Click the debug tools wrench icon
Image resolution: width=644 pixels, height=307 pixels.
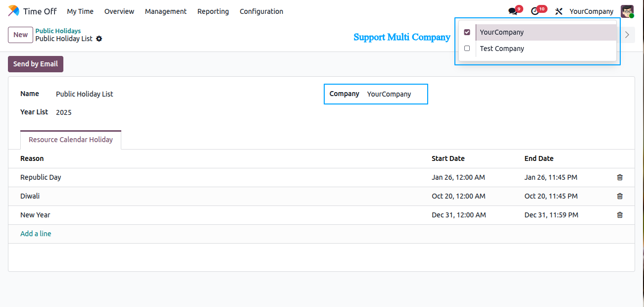(x=559, y=11)
